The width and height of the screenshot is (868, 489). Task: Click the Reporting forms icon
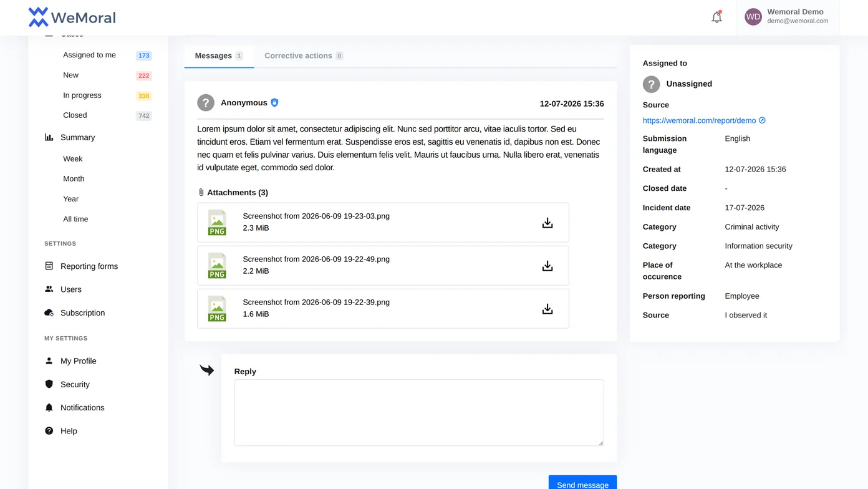pyautogui.click(x=49, y=266)
